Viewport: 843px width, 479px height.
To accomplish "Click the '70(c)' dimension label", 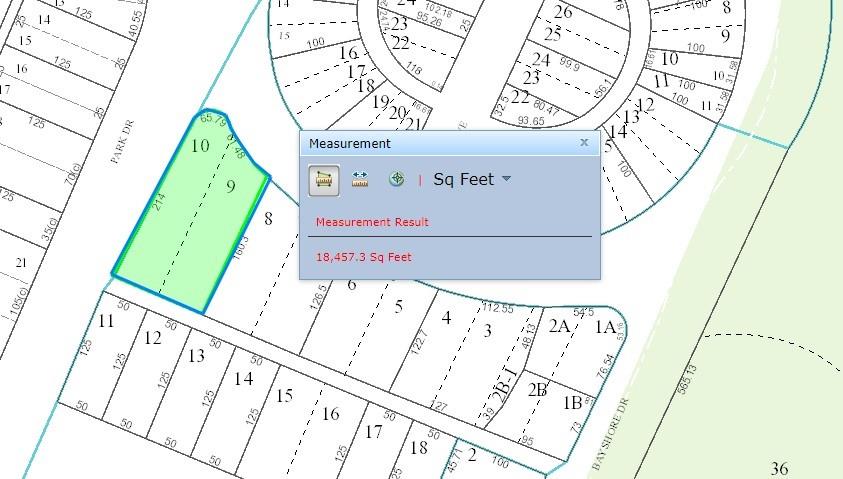I will (72, 175).
